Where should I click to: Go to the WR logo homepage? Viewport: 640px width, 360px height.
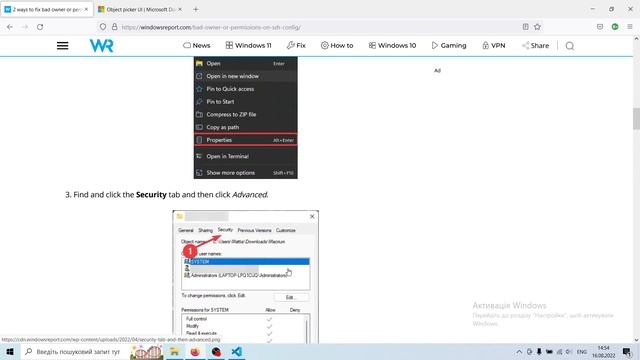coord(101,45)
